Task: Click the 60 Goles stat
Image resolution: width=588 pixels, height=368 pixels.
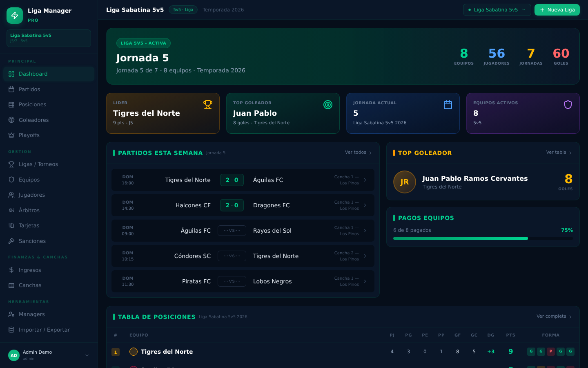Action: [561, 56]
